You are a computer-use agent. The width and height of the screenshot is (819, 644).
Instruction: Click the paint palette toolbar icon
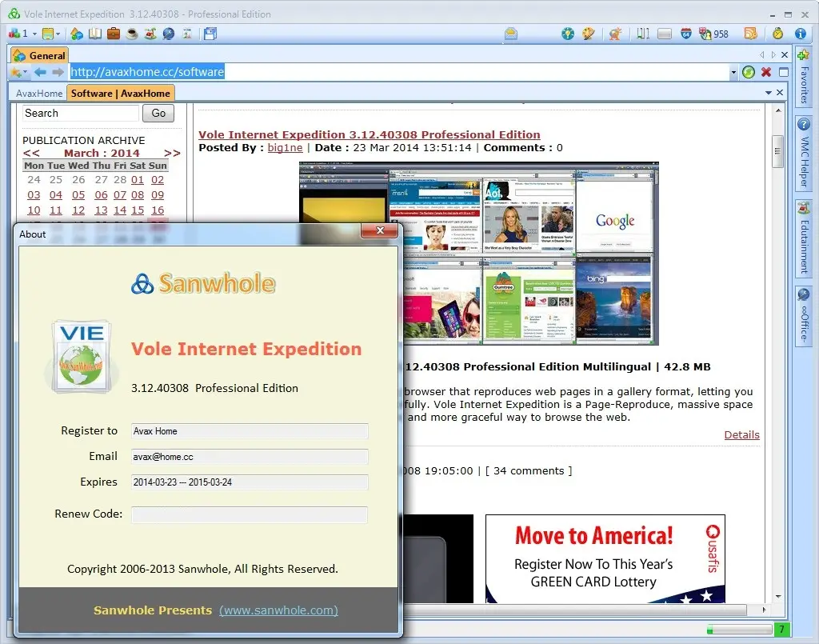pyautogui.click(x=589, y=34)
